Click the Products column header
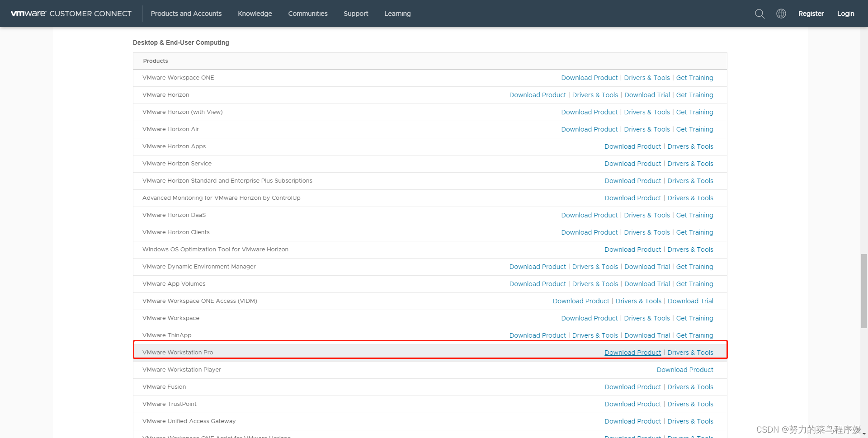 tap(156, 61)
